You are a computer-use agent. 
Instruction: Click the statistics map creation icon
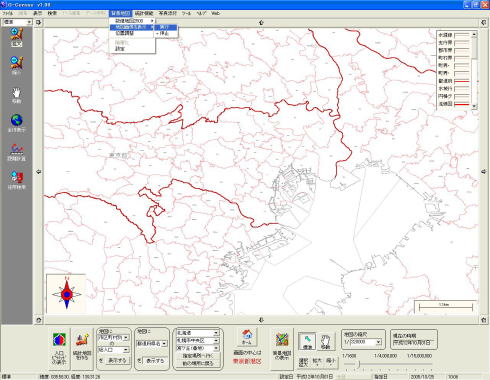point(82,348)
